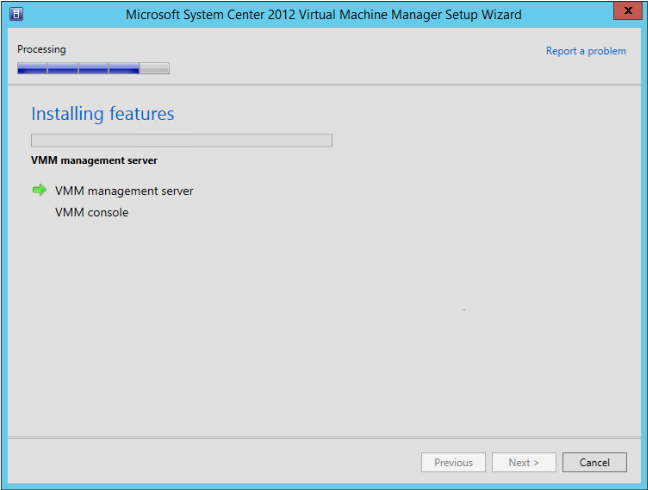The image size is (648, 490).
Task: Click fourth blue segment of Processing bar
Action: [x=124, y=69]
